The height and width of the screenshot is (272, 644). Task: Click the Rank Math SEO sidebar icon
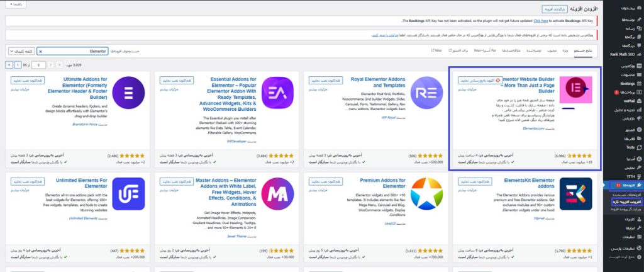point(640,54)
